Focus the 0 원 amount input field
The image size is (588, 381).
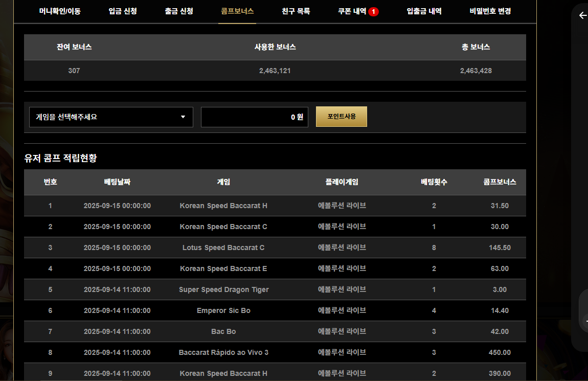pos(255,117)
